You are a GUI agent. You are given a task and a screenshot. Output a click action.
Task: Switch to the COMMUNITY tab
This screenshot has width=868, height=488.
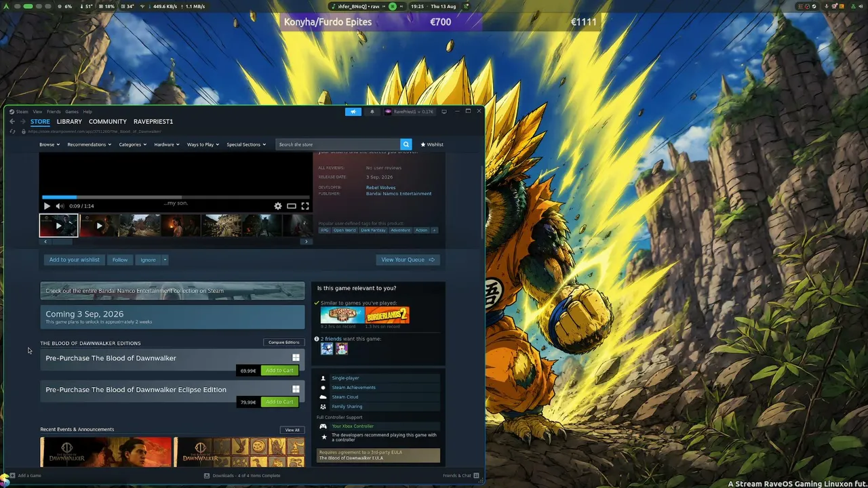coord(108,121)
